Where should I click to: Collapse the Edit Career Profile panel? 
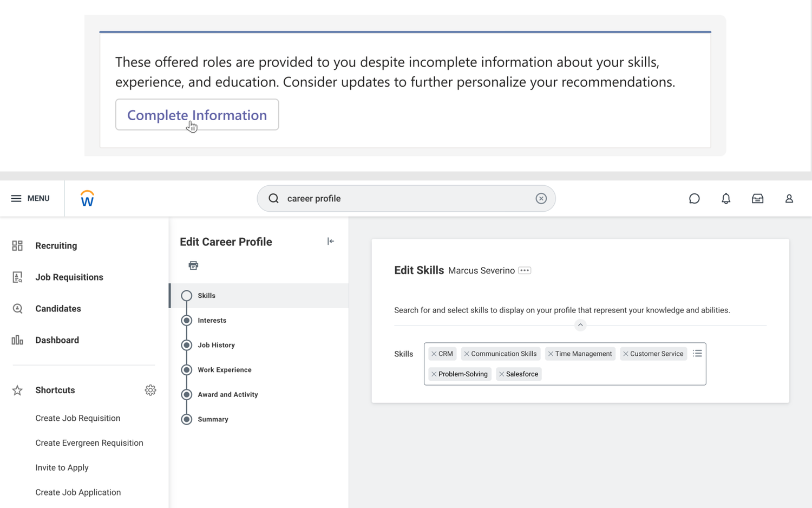click(331, 241)
